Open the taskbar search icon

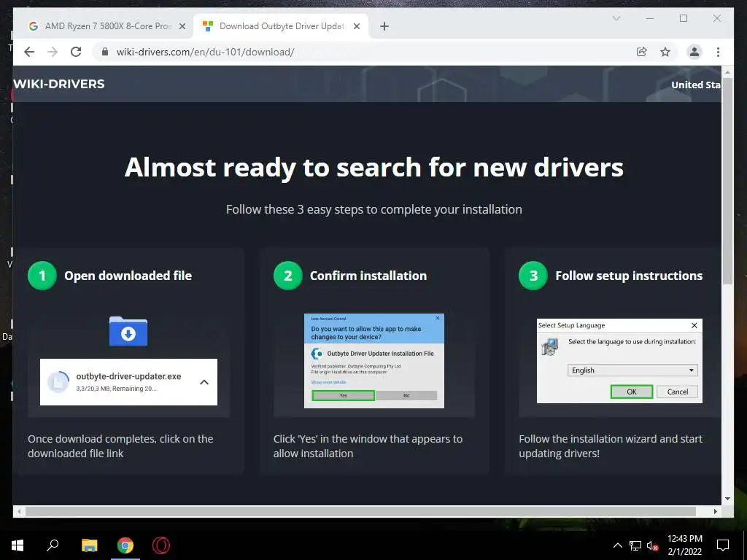coord(53,545)
